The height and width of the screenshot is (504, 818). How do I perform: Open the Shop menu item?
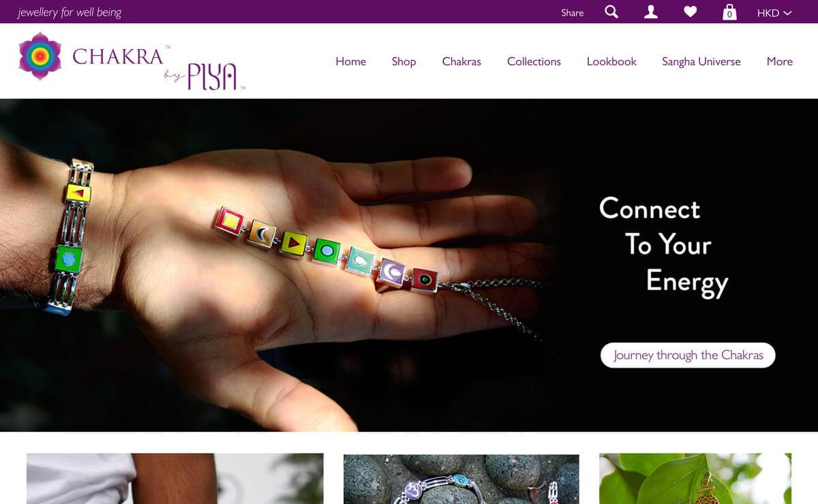click(404, 61)
